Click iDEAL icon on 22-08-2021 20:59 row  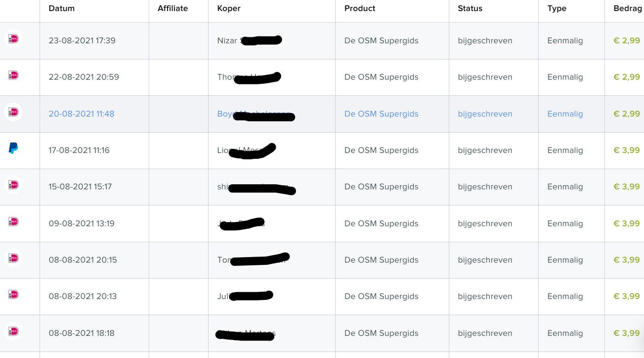point(13,75)
